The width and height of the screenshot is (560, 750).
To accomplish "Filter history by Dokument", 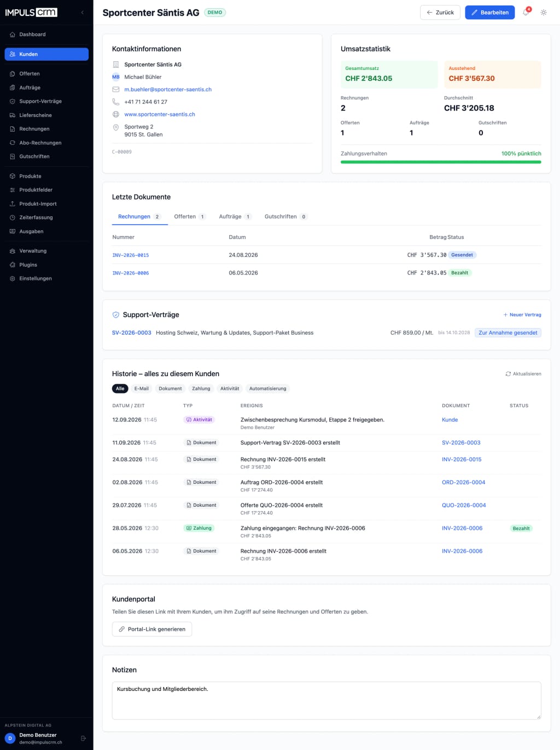I will point(170,389).
